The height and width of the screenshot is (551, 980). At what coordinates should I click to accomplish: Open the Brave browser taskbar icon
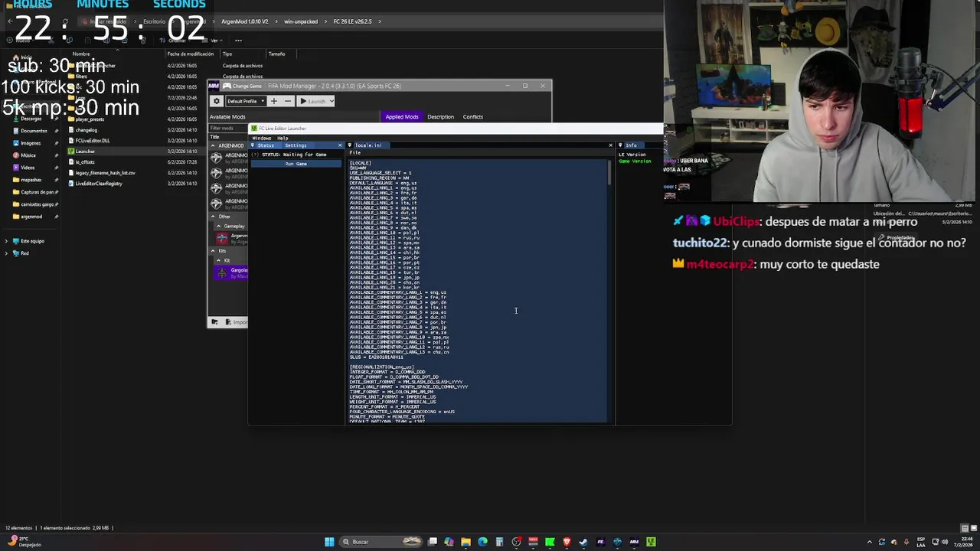point(567,542)
